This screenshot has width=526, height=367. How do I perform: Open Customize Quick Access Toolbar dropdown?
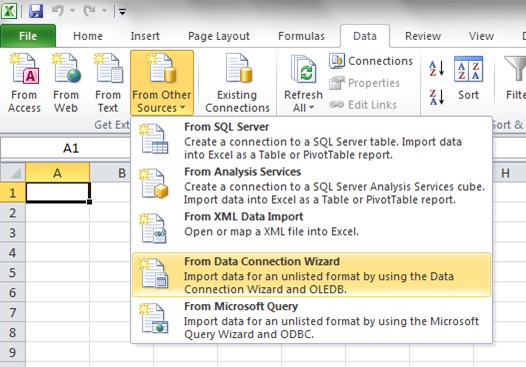122,12
